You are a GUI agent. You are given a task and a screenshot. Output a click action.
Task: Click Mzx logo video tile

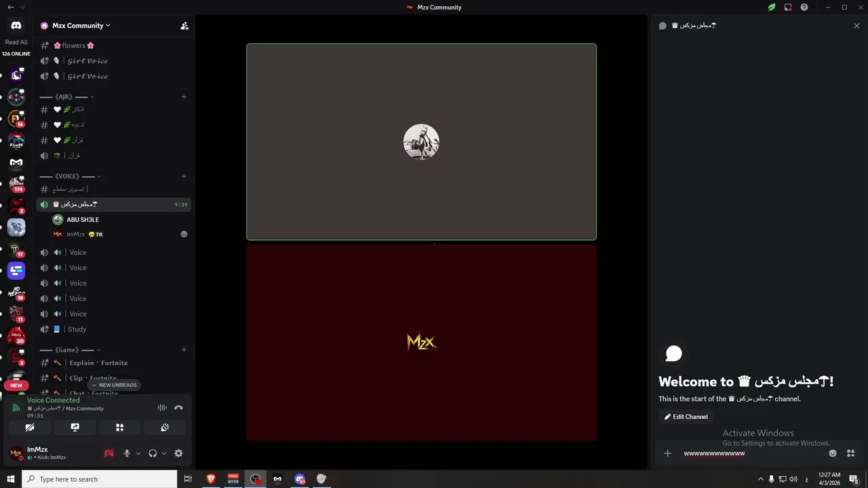(x=421, y=342)
